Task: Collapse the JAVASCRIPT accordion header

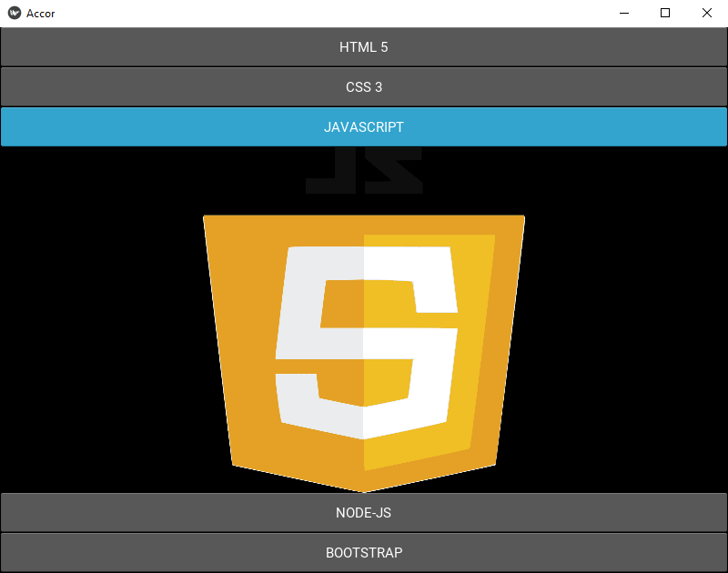Action: coord(364,126)
